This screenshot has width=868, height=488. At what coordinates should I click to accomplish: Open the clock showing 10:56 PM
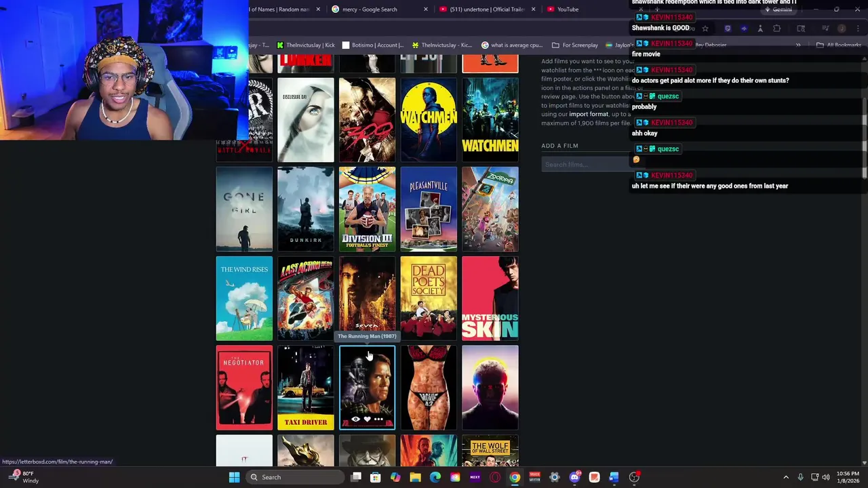(847, 477)
